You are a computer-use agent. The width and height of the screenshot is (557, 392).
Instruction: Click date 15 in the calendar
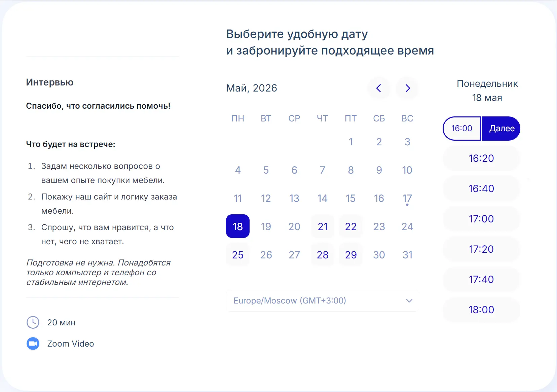[x=351, y=198]
